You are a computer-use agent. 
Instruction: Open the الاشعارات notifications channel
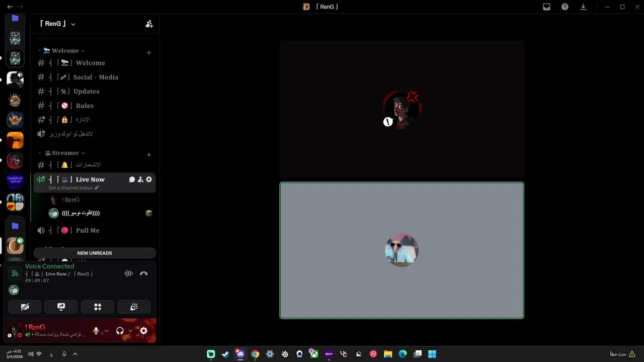95,165
